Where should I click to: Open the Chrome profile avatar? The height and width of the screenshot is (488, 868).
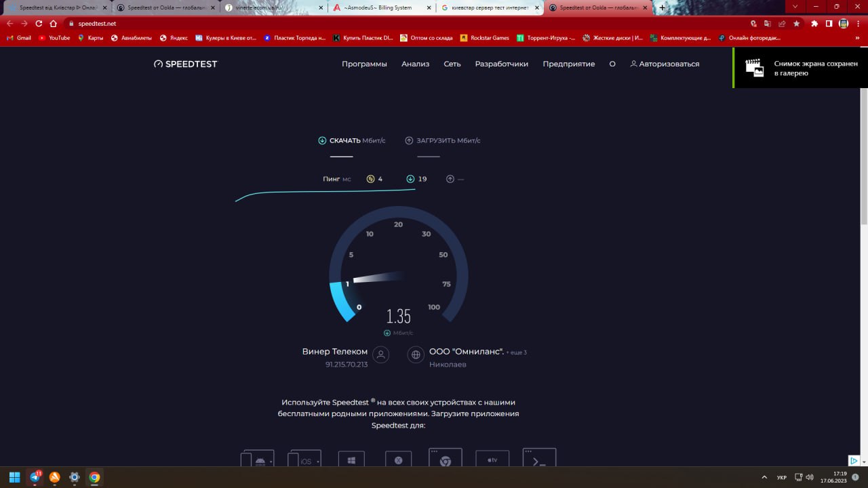coord(844,23)
